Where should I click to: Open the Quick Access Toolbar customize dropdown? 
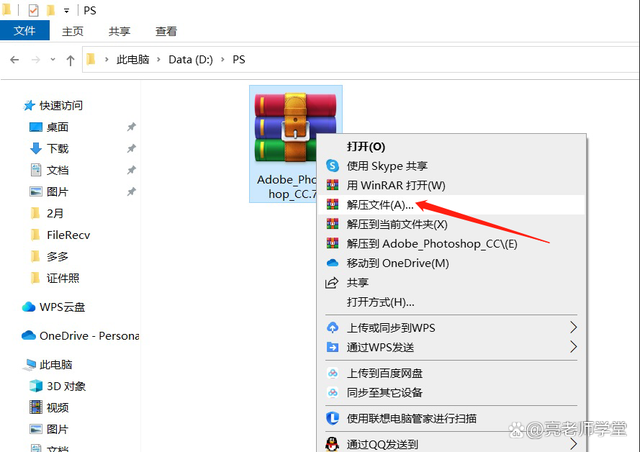[66, 11]
